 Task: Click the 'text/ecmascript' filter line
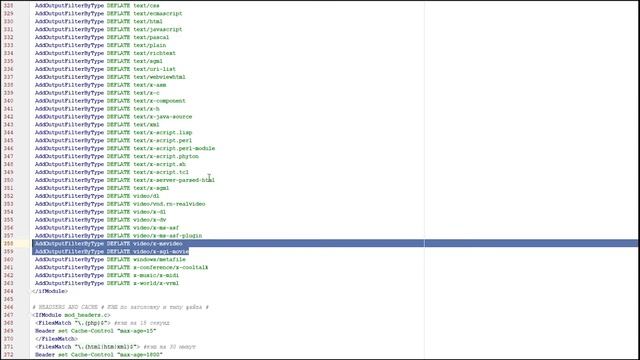[109, 13]
